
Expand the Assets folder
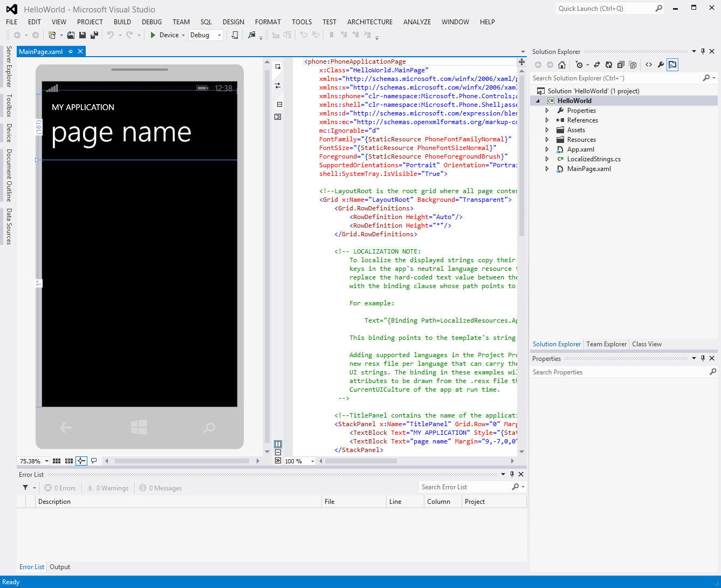coord(547,130)
